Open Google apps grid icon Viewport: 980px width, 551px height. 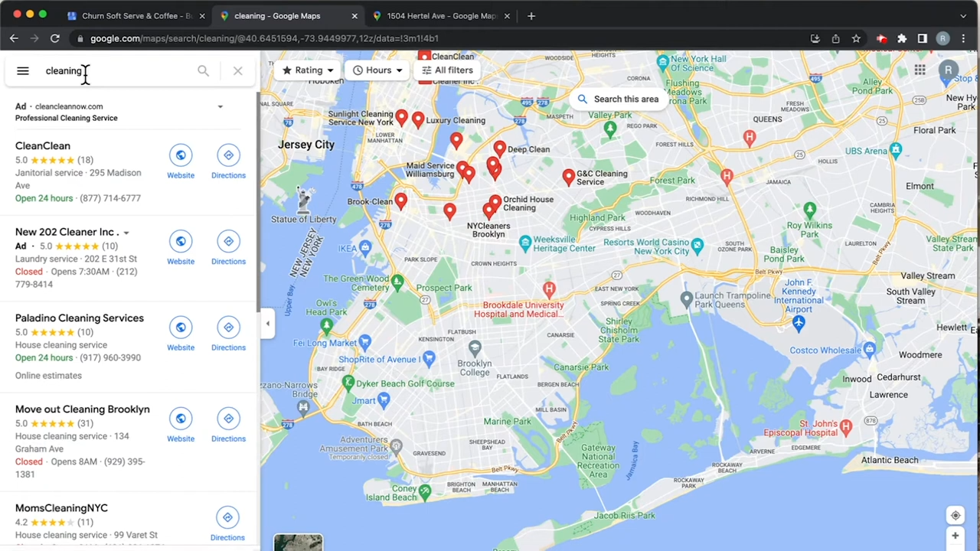click(x=920, y=70)
